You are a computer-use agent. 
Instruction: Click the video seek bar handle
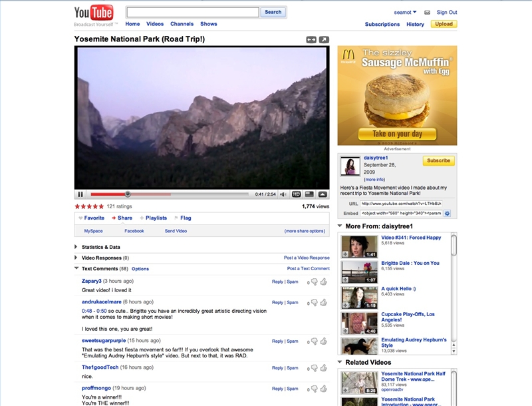coord(128,194)
